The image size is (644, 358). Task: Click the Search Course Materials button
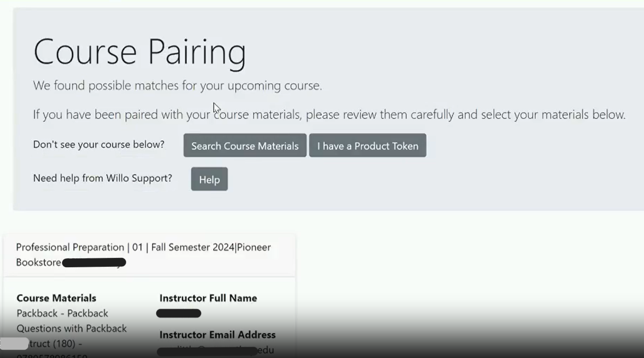(245, 146)
